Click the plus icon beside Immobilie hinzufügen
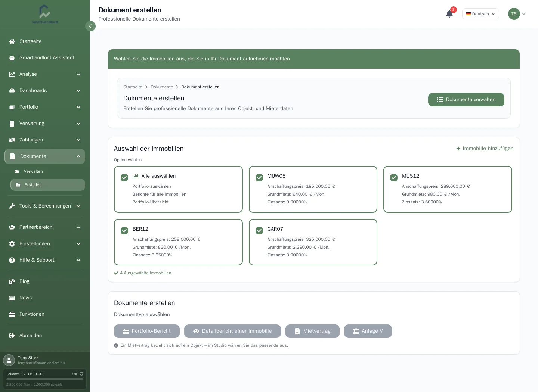The image size is (538, 392). coord(458,149)
